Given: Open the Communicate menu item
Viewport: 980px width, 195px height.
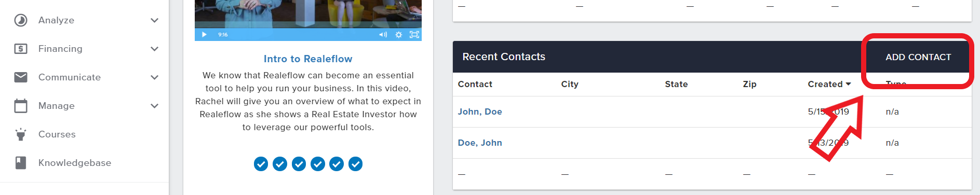Looking at the screenshot, I should (70, 77).
